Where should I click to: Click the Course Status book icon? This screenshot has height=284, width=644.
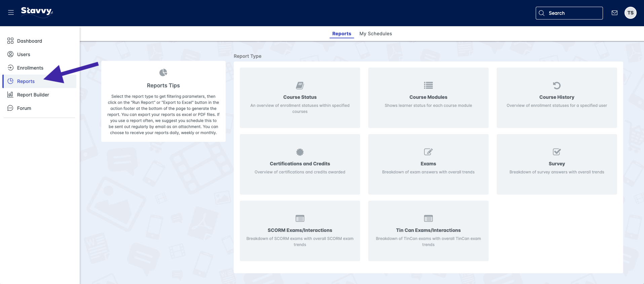300,85
